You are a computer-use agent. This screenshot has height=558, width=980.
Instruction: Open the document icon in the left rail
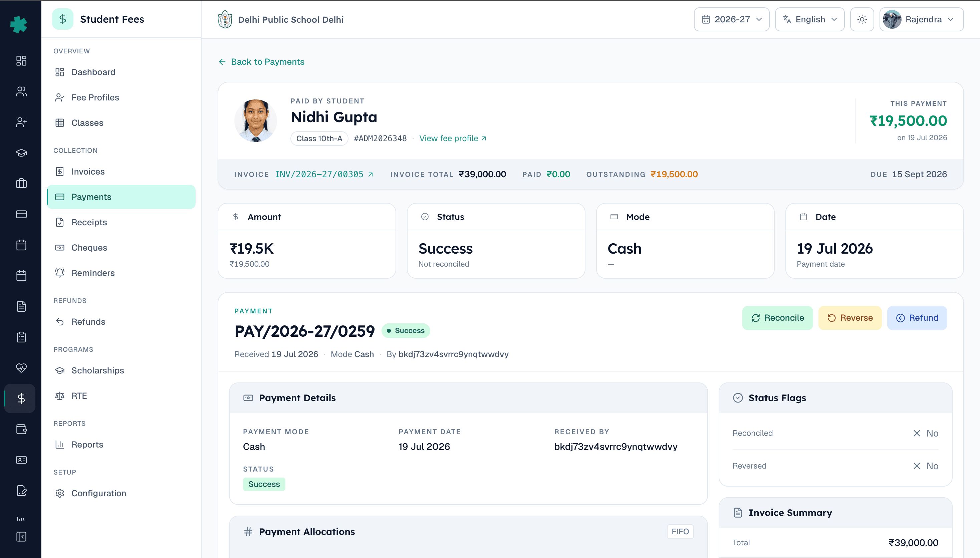[21, 307]
